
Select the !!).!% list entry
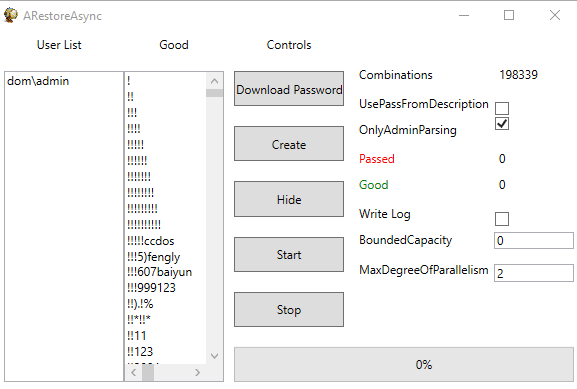coord(140,304)
